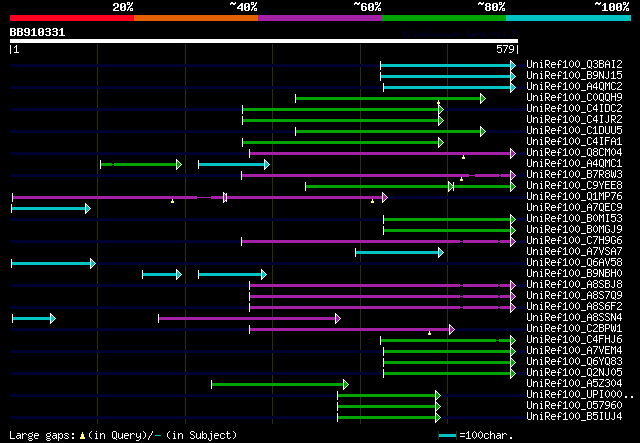Select the UniRef100_A8SBJ8 label
640x443 pixels.
point(574,285)
